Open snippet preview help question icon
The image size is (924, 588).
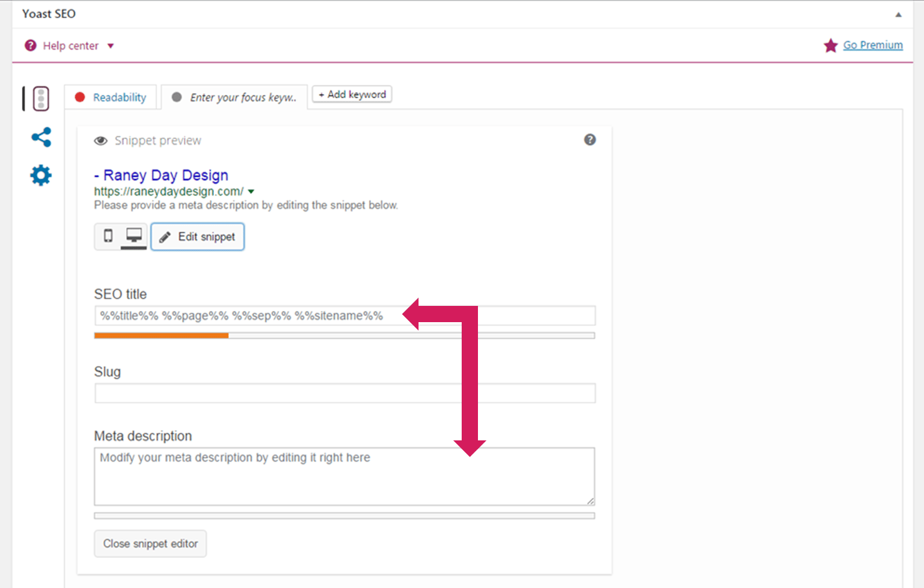[x=590, y=139]
